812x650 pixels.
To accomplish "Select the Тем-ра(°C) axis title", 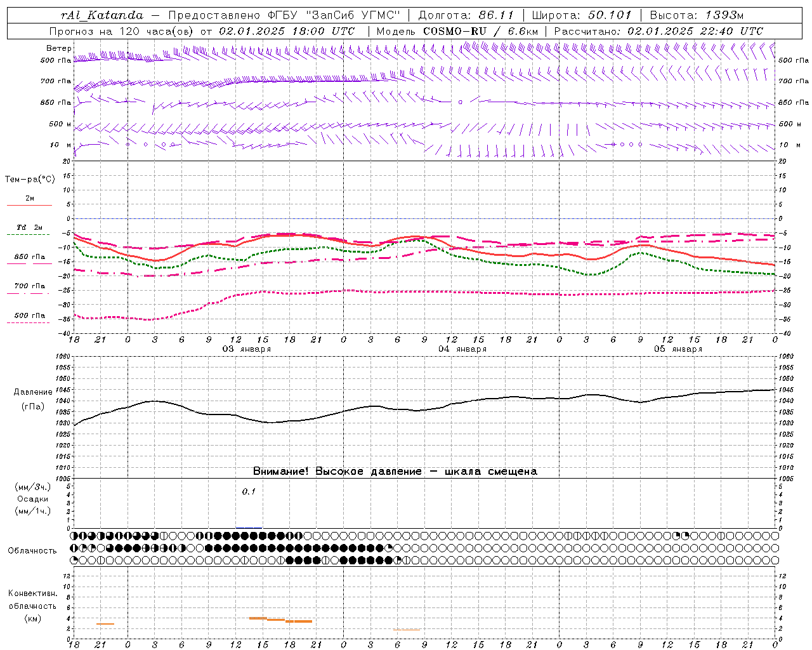I will tap(30, 180).
